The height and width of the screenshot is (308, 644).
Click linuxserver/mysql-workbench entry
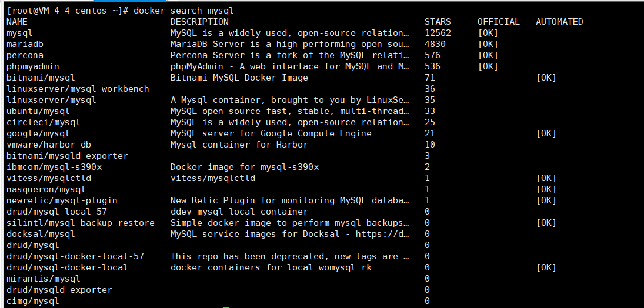point(78,89)
